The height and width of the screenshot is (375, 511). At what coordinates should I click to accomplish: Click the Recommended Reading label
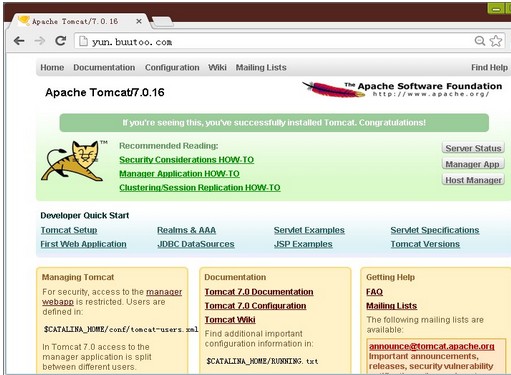pos(169,146)
